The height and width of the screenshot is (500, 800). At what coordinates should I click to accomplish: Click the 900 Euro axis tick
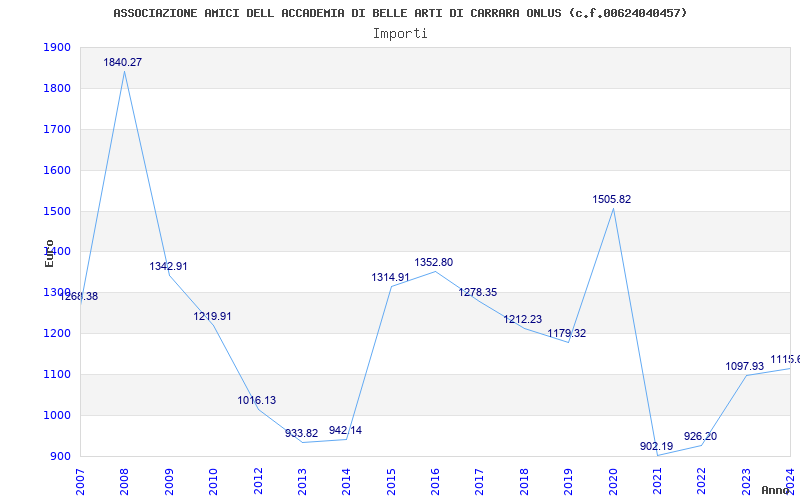(60, 456)
